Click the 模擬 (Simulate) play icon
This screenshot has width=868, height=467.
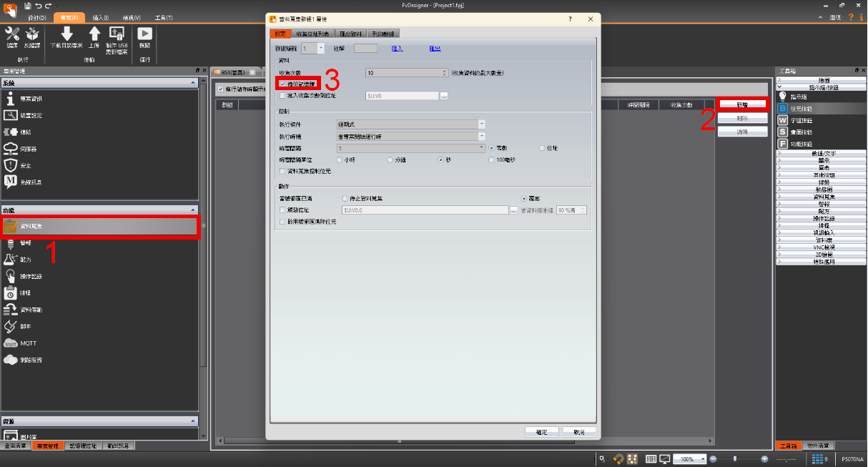coord(144,36)
